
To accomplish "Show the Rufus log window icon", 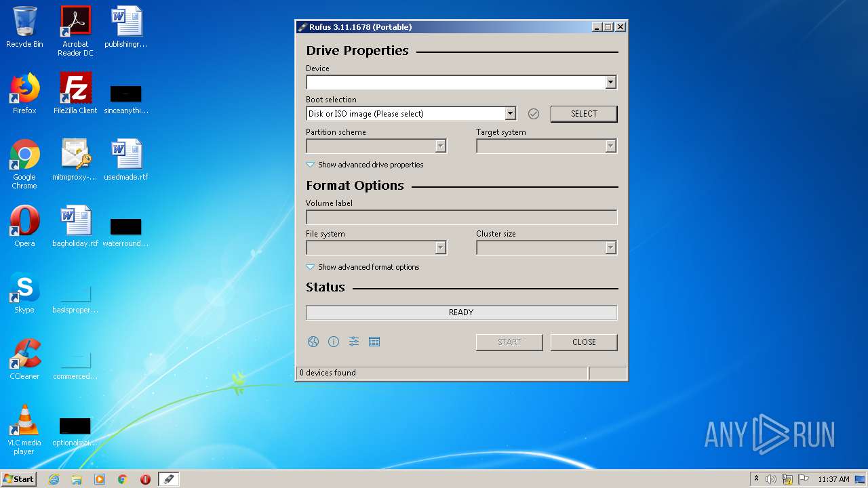I will tap(374, 342).
